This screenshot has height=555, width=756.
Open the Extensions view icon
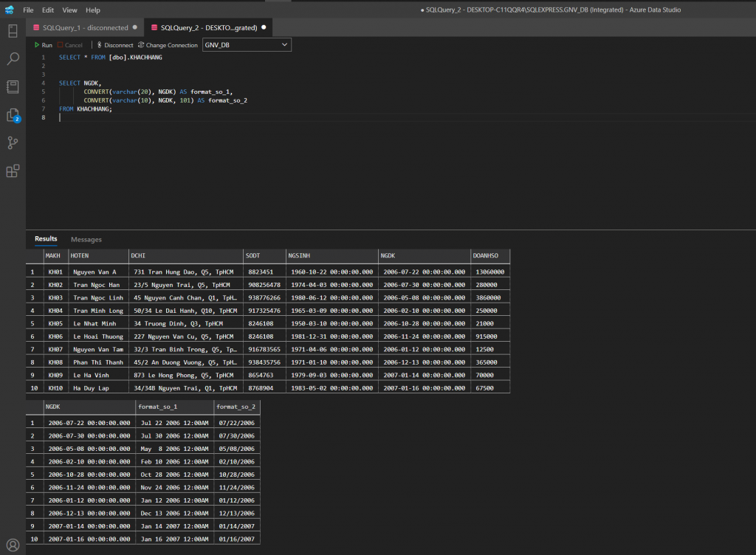[x=13, y=171]
